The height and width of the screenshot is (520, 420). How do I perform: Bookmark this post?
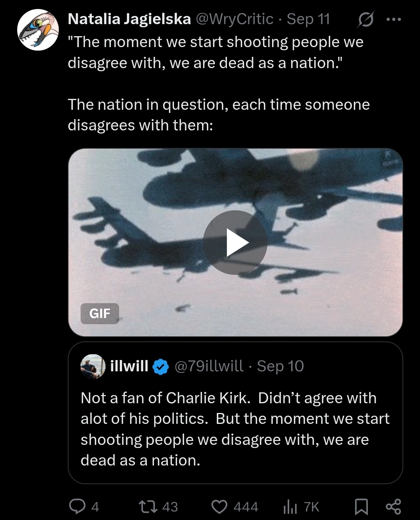[x=361, y=506]
